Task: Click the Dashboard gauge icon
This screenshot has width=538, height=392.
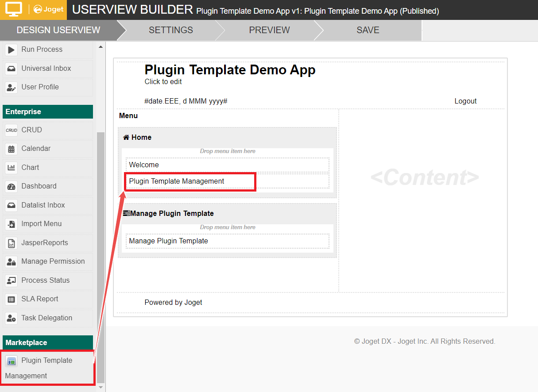Action: coord(11,186)
